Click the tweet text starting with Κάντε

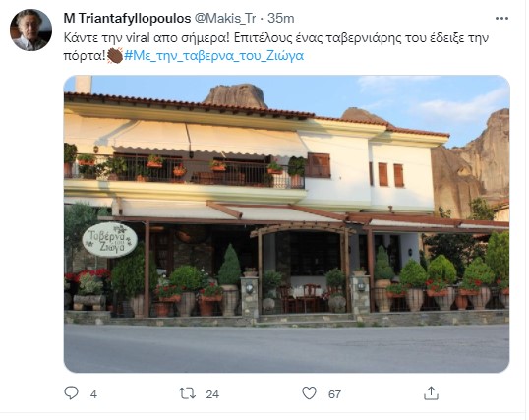276,46
